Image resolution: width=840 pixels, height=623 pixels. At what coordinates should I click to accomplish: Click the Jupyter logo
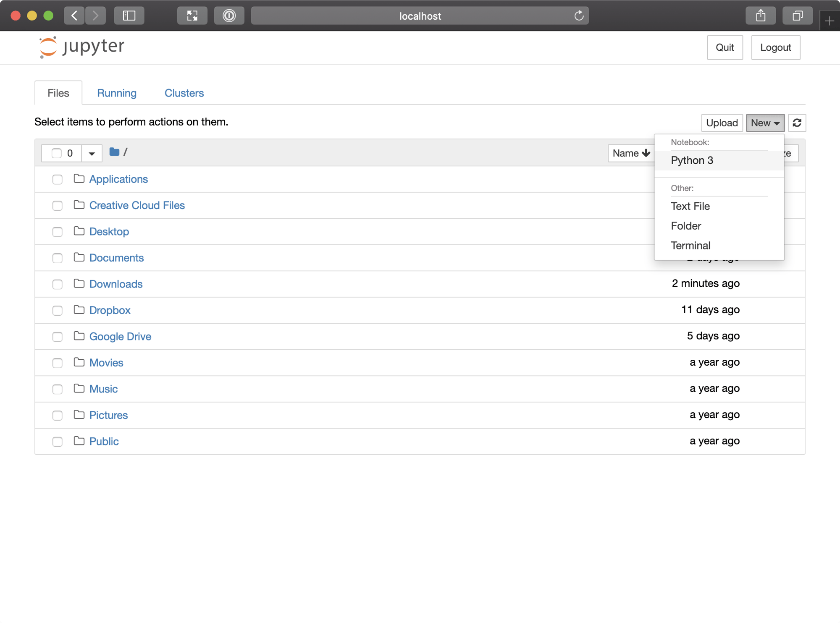tap(81, 47)
